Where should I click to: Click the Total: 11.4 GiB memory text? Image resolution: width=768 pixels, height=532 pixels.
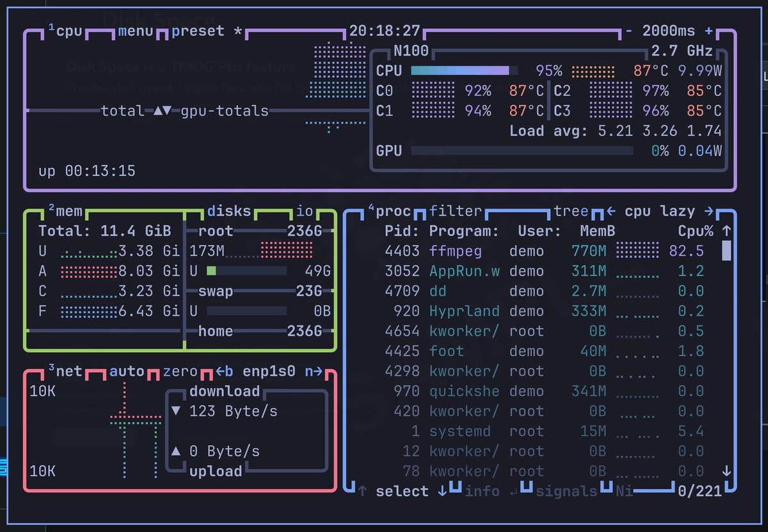pos(104,231)
